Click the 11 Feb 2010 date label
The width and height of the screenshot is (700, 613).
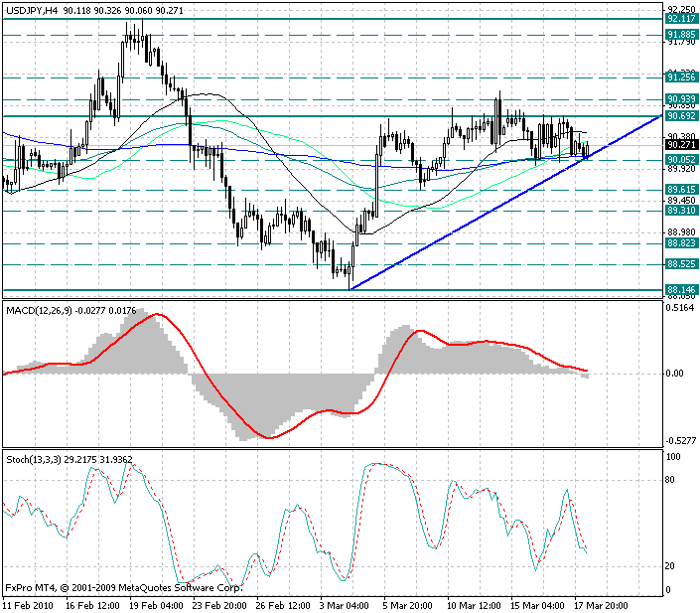[x=28, y=606]
